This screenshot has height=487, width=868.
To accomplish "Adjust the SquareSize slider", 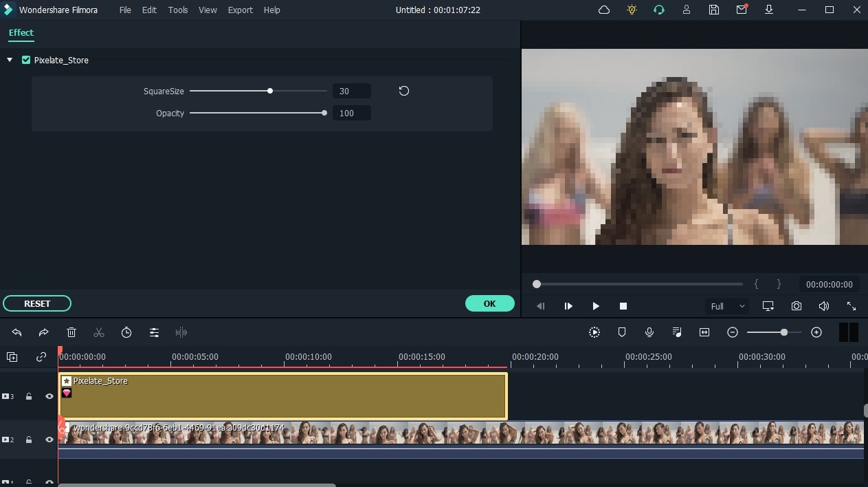I will 258,91.
